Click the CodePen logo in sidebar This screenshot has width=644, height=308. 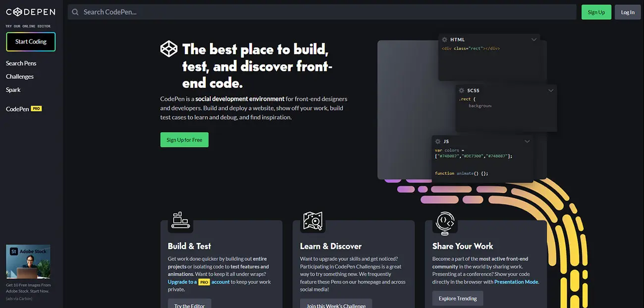click(31, 12)
